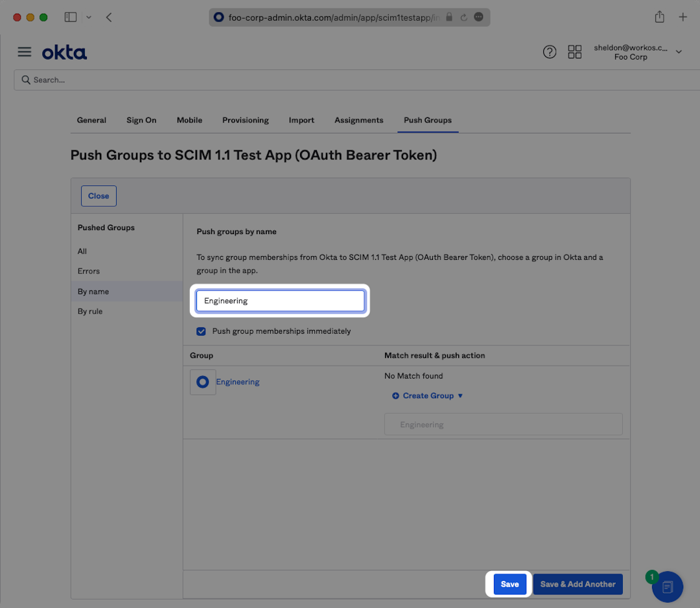Viewport: 700px width, 608px height.
Task: Expand the account menu for sheldon
Action: 678,52
